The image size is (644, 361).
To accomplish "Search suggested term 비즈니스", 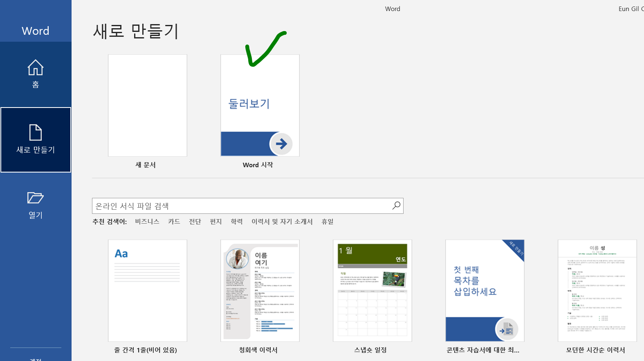I will (147, 222).
